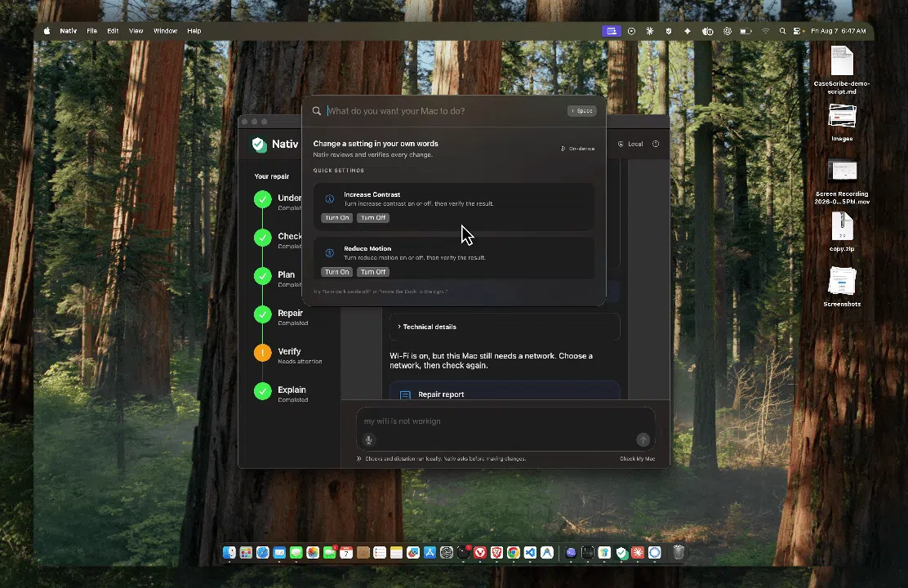Screen dimensions: 908x588
Task: Open Finder from the Dock
Action: [229, 553]
